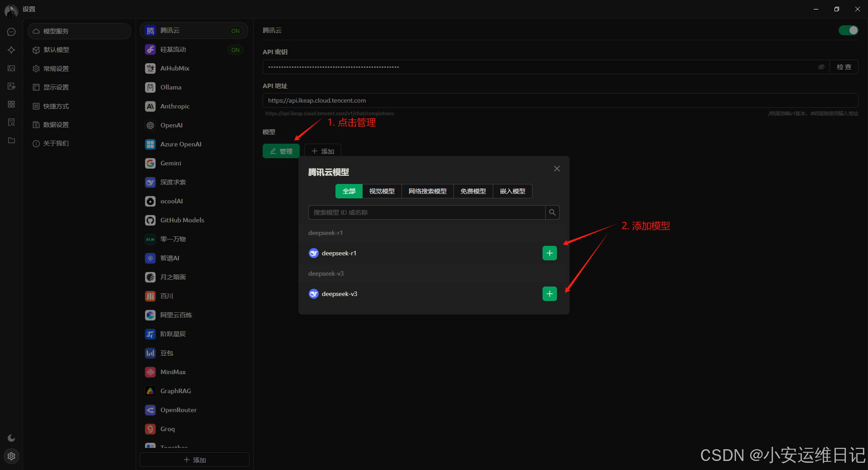Viewport: 868px width, 470px height.
Task: Select the 深度求索 provider
Action: click(x=193, y=182)
